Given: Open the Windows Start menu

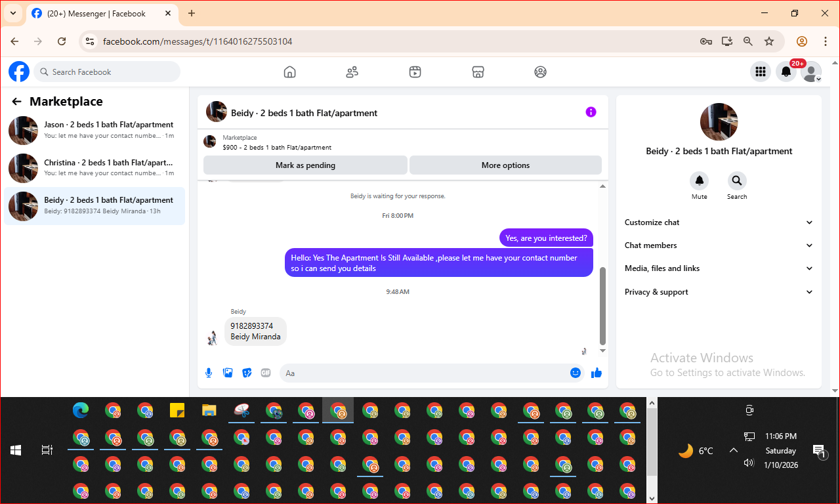Looking at the screenshot, I should point(16,450).
